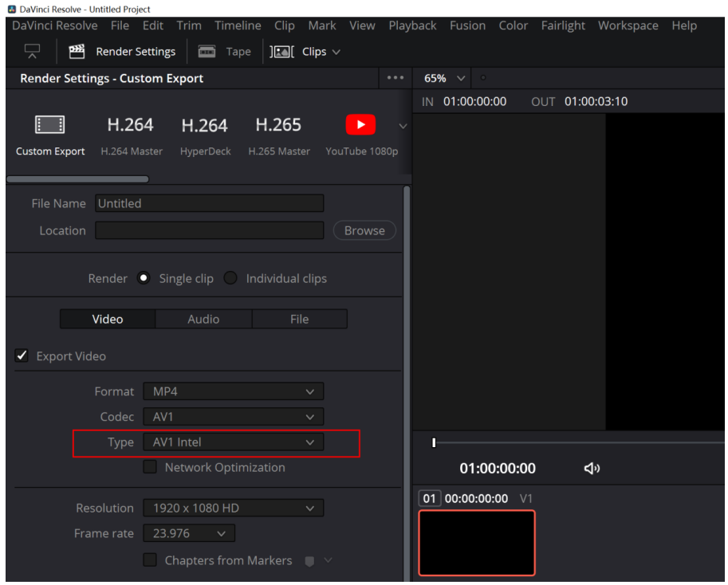Open the Format MP4 dropdown

233,391
